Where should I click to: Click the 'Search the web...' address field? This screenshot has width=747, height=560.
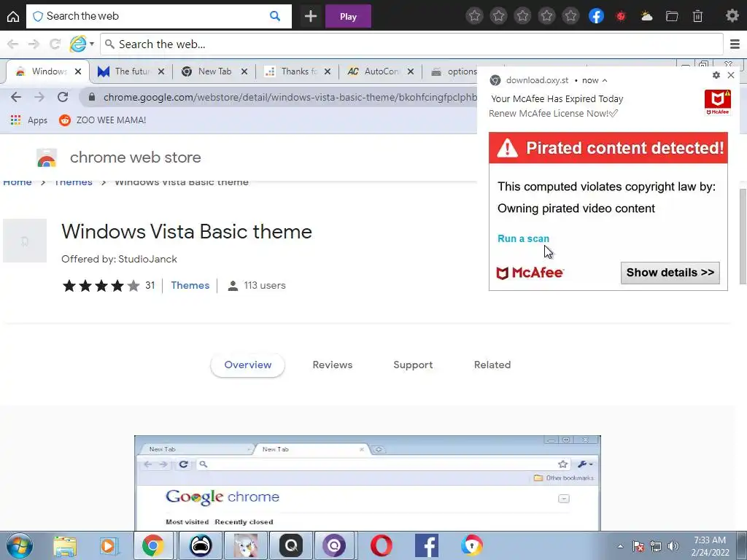(411, 44)
